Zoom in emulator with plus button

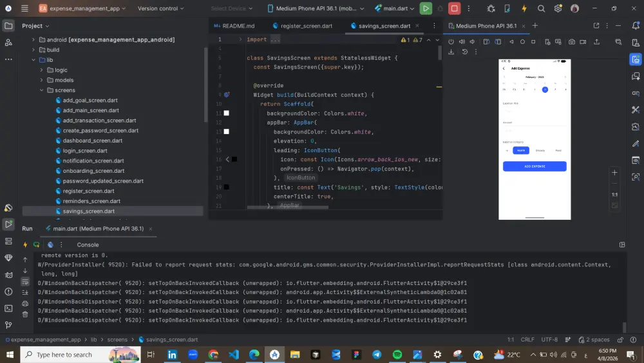[x=614, y=173]
